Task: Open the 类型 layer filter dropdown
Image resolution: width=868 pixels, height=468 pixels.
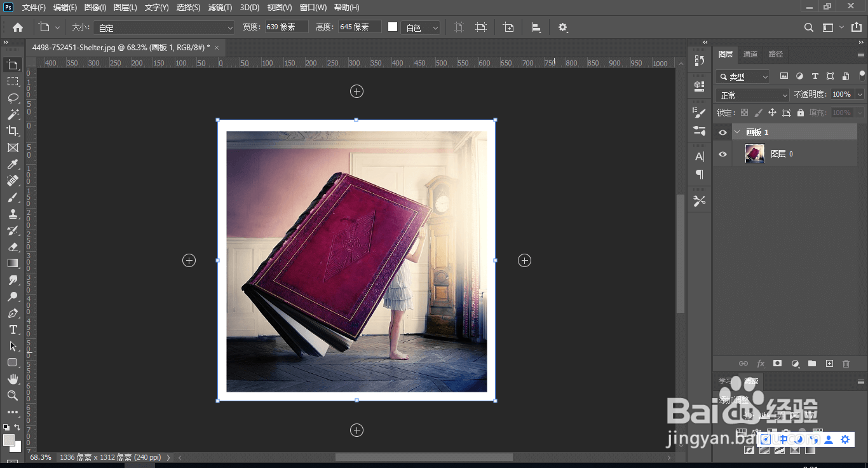Action: pyautogui.click(x=743, y=76)
